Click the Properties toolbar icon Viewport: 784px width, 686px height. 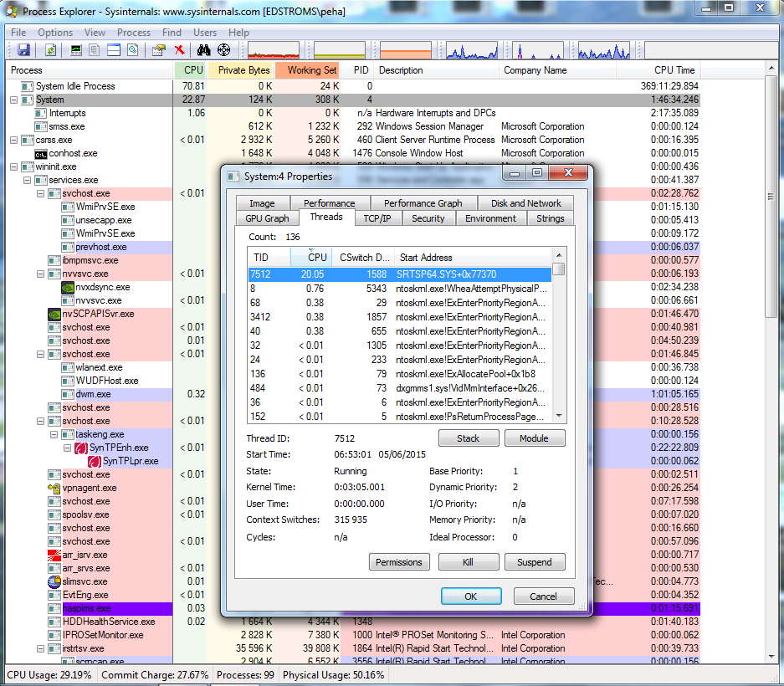click(x=158, y=50)
